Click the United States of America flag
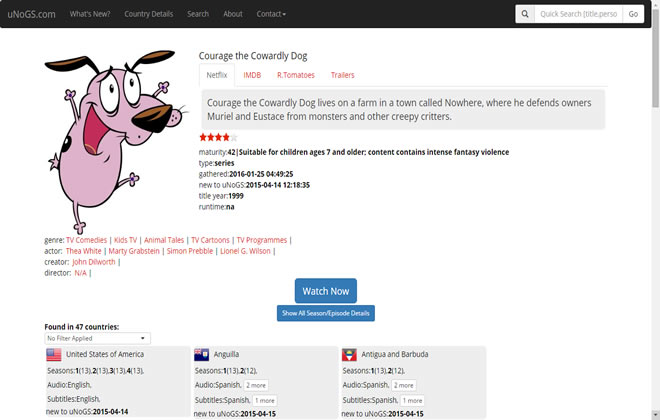Screen dimensions: 660x420 tap(53, 355)
